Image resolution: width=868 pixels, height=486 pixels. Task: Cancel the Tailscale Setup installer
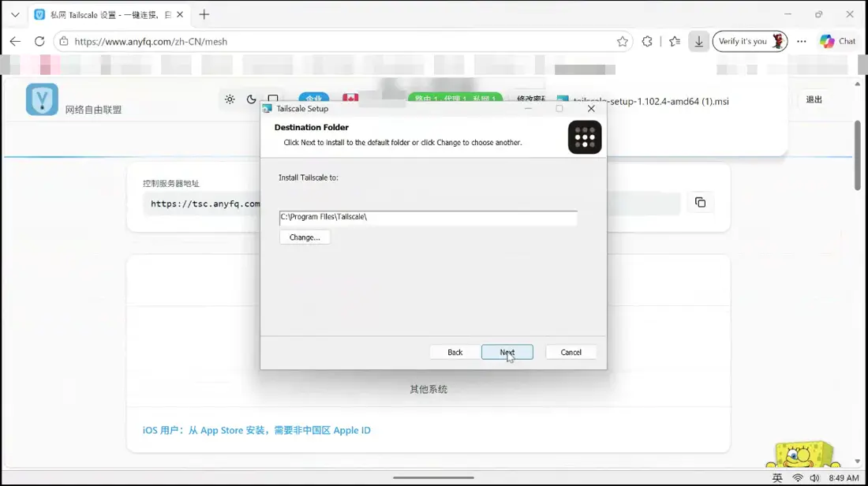click(571, 352)
